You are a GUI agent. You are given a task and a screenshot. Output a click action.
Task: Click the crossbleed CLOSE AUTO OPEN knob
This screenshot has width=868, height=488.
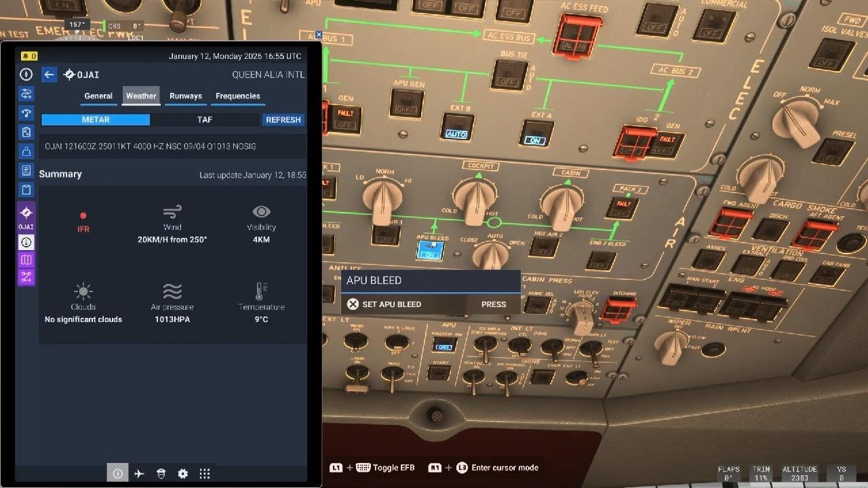click(490, 256)
